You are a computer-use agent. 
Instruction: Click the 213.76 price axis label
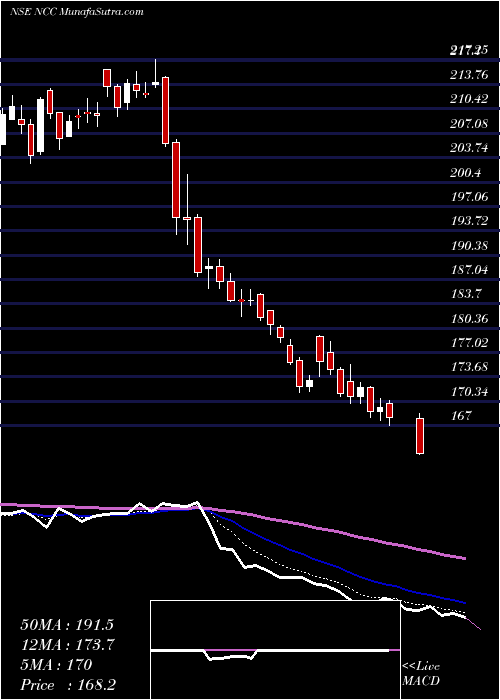click(469, 75)
